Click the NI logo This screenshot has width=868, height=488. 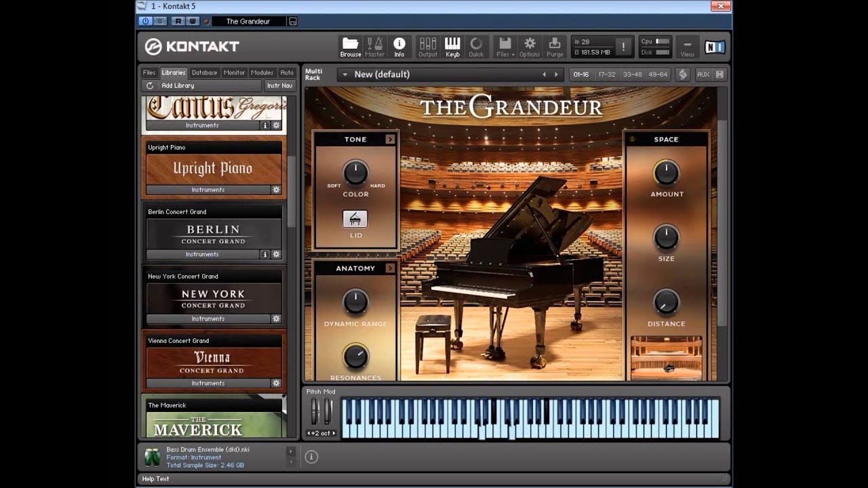point(715,47)
